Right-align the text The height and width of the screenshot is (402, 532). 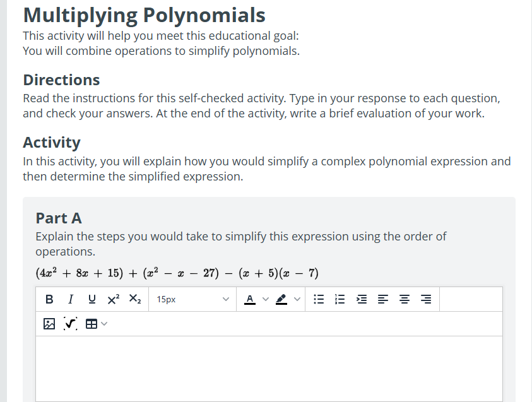click(426, 299)
